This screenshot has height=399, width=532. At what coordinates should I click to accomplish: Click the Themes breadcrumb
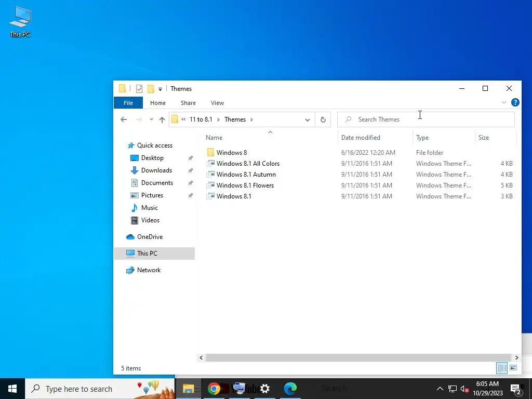[x=235, y=119]
